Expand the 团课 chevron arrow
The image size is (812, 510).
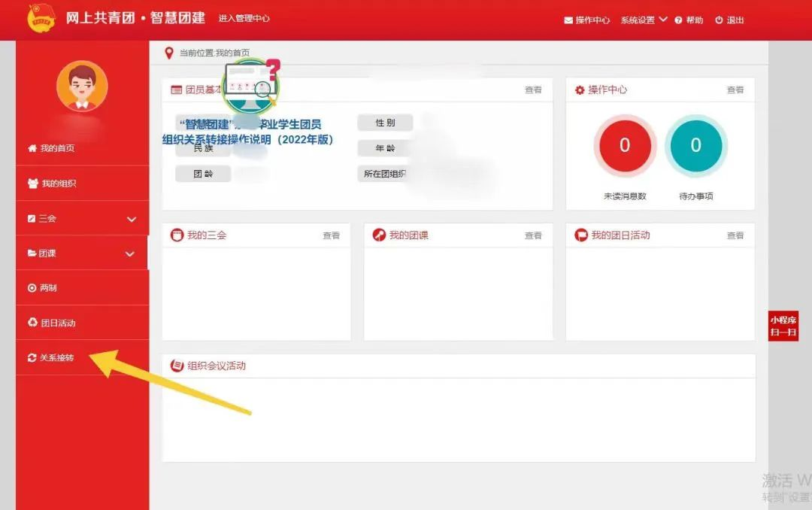[x=130, y=254]
